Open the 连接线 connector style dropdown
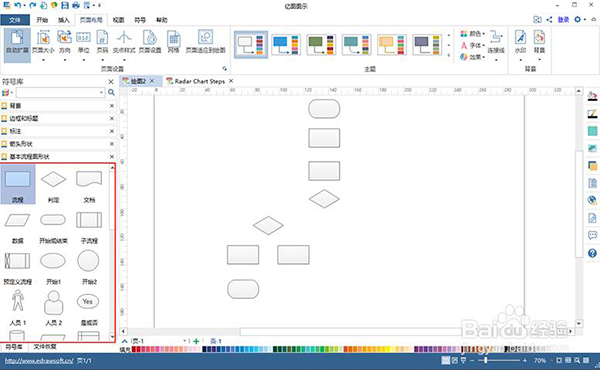 tap(496, 45)
